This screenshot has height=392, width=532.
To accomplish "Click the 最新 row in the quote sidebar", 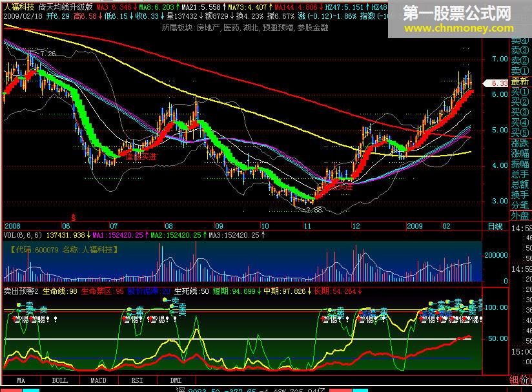I will pos(520,82).
